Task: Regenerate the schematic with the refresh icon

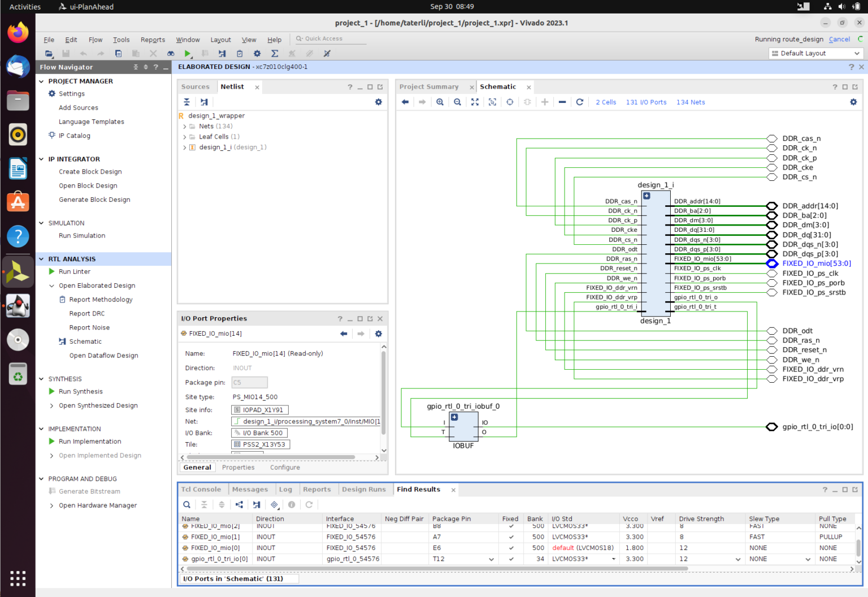Action: tap(579, 102)
